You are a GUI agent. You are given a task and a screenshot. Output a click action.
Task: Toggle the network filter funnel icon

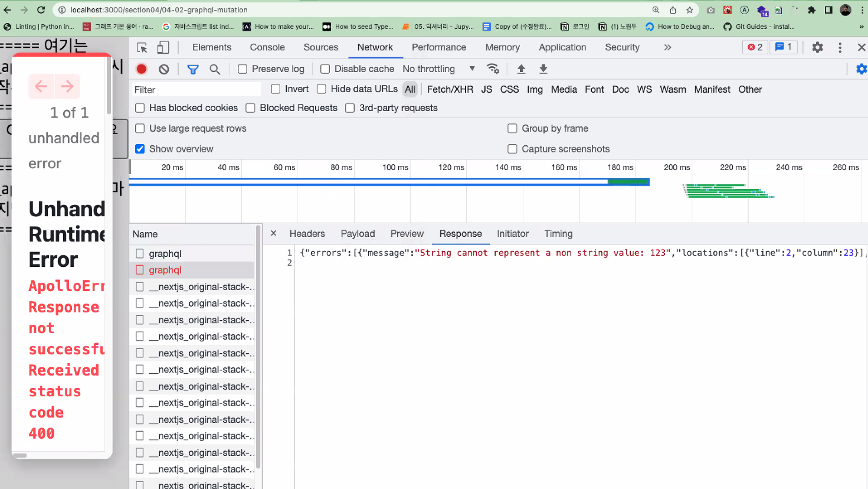(192, 69)
